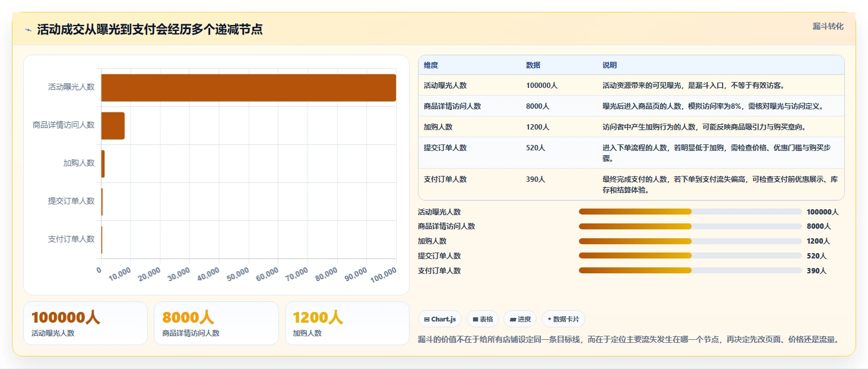
Task: Click the 520人 value beside the progress bar
Action: pyautogui.click(x=816, y=256)
